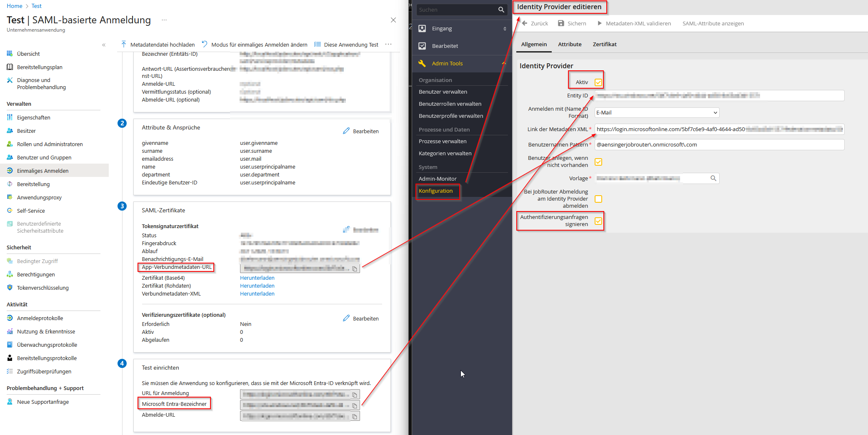
Task: Toggle Benutzer anlegen, wenn nicht vorhanden checkbox
Action: point(598,162)
